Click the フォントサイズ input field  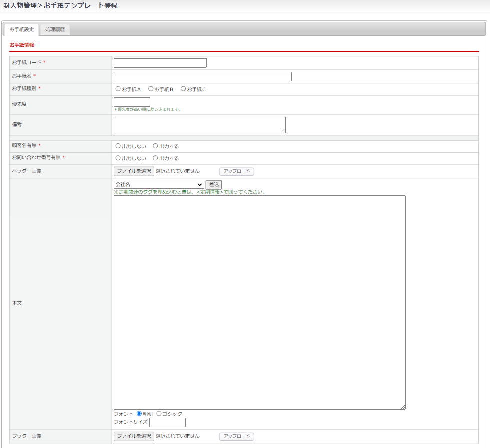pos(167,422)
